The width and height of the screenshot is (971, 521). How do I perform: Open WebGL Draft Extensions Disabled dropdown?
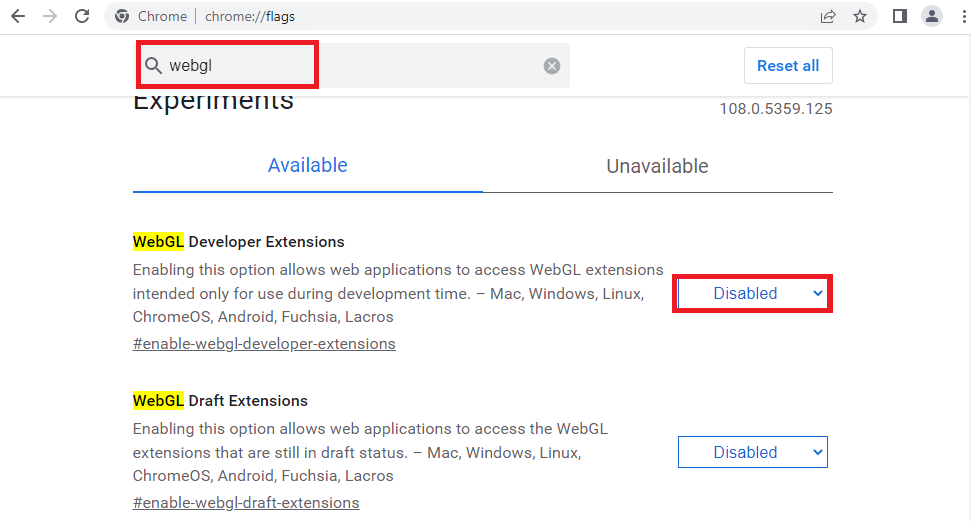[752, 452]
